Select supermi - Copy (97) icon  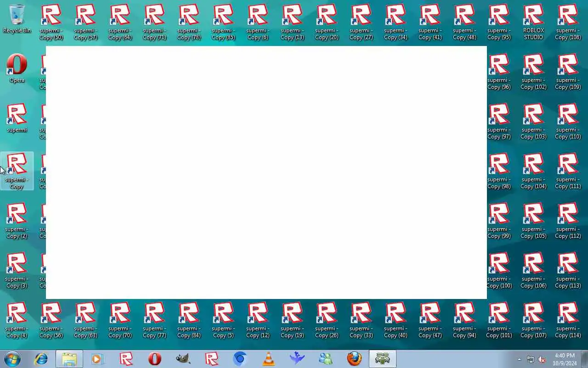(499, 121)
